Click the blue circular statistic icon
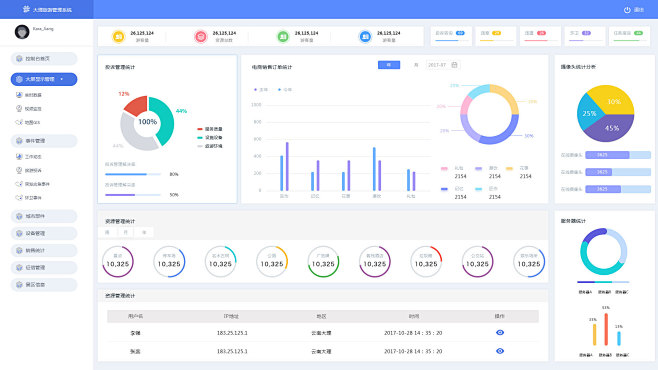658x370 pixels. 365,36
